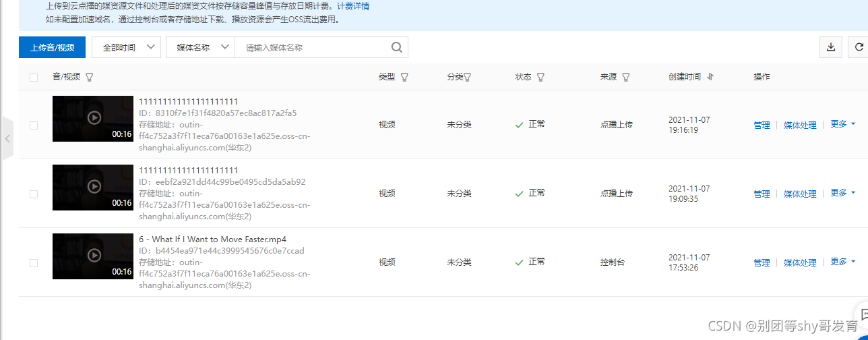Select checkbox for row created 17:53:26

34,263
